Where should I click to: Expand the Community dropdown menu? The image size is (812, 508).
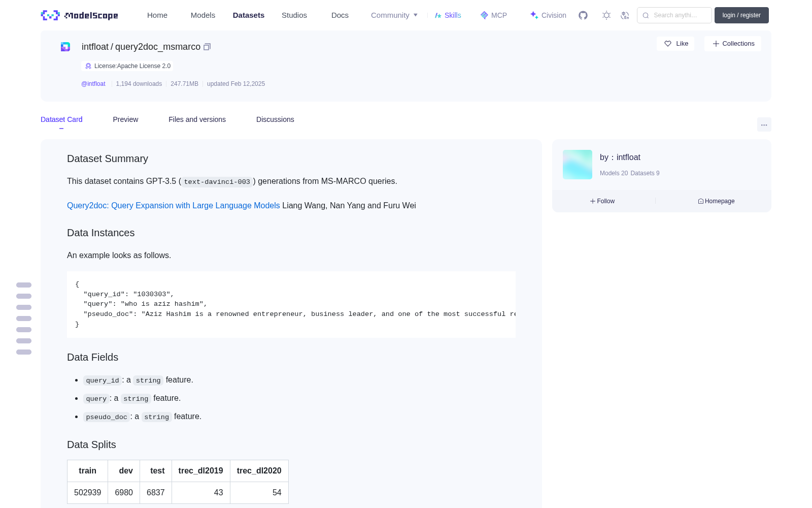click(x=394, y=15)
